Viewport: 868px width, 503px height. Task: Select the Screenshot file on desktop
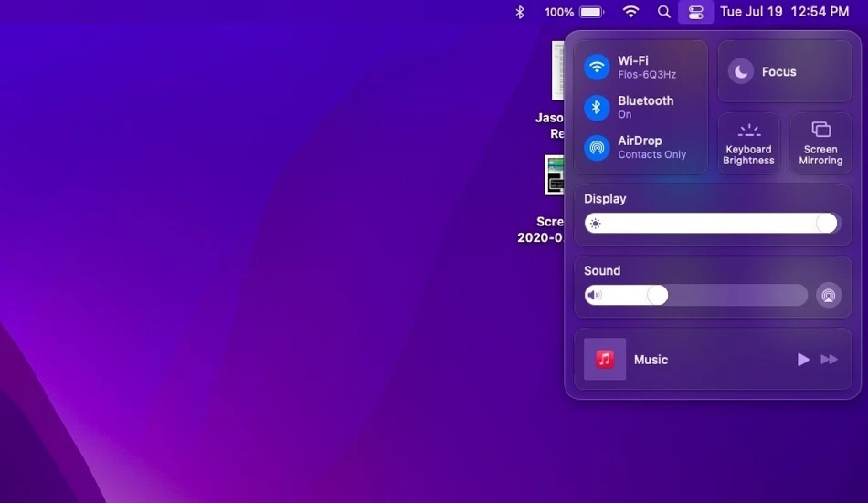tap(554, 175)
